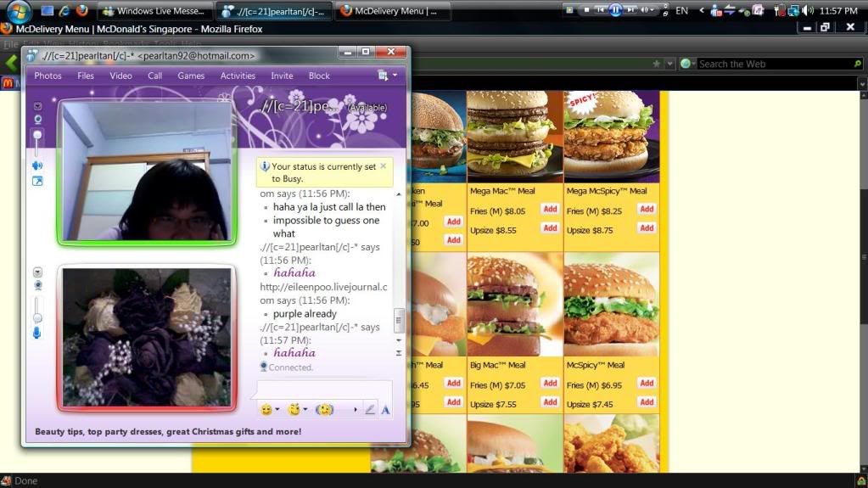Open the Activities menu in Messenger

click(x=238, y=76)
